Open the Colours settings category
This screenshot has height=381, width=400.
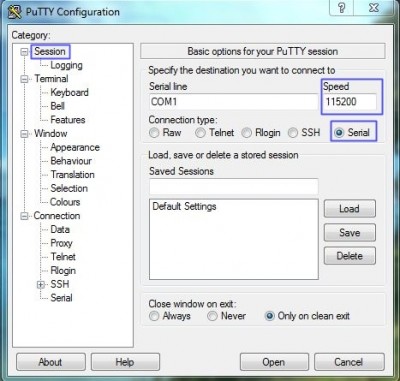click(x=65, y=202)
